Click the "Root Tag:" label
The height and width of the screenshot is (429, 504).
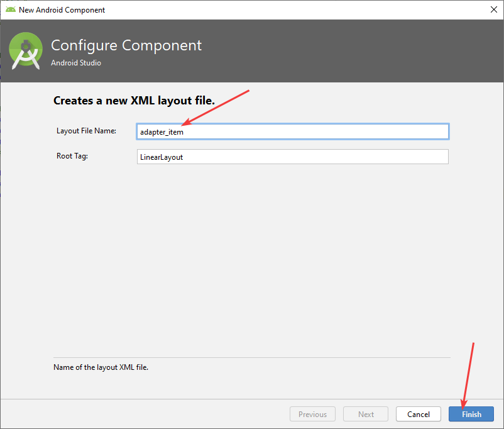pyautogui.click(x=72, y=156)
